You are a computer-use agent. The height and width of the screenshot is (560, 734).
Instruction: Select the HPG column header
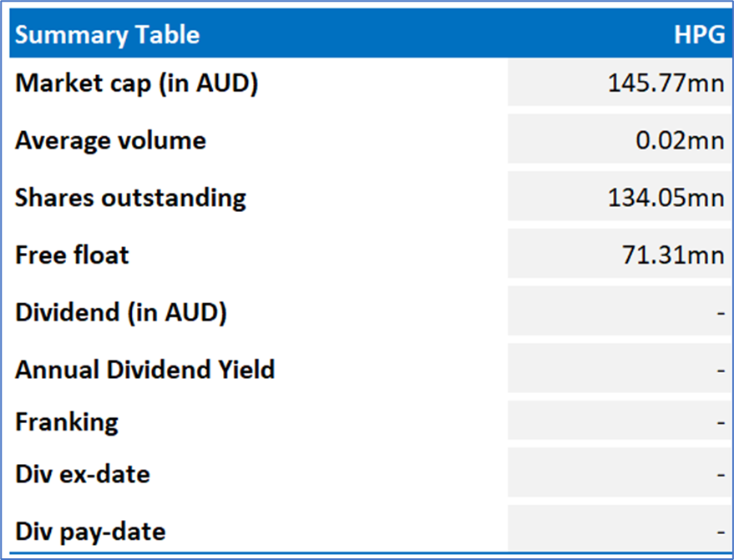698,35
